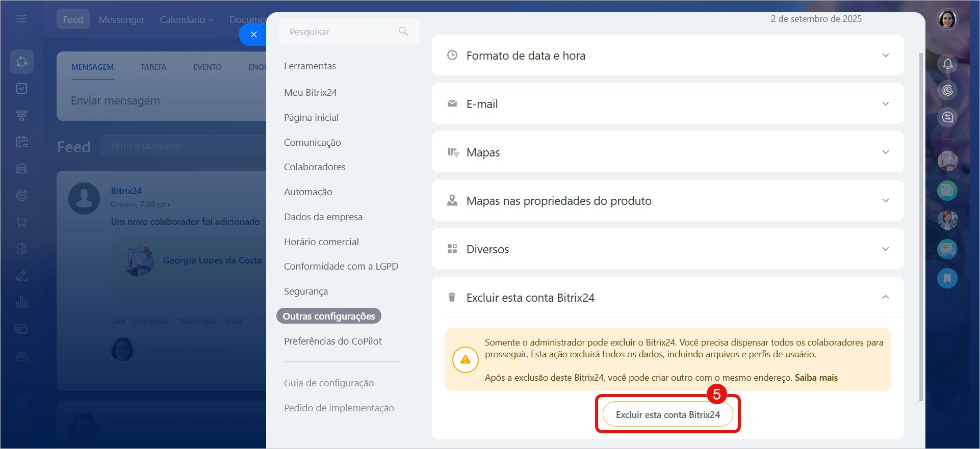This screenshot has width=980, height=449.
Task: Click the grid icon next to Diversos
Action: [x=452, y=249]
